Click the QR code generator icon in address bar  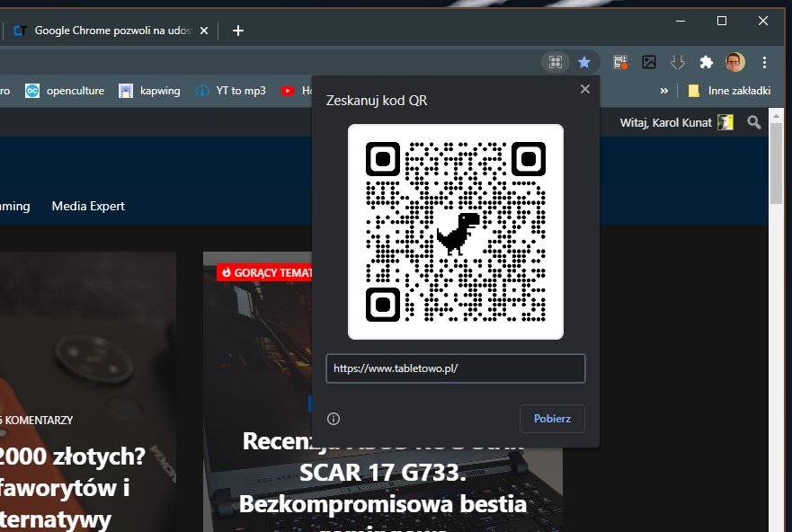point(555,62)
